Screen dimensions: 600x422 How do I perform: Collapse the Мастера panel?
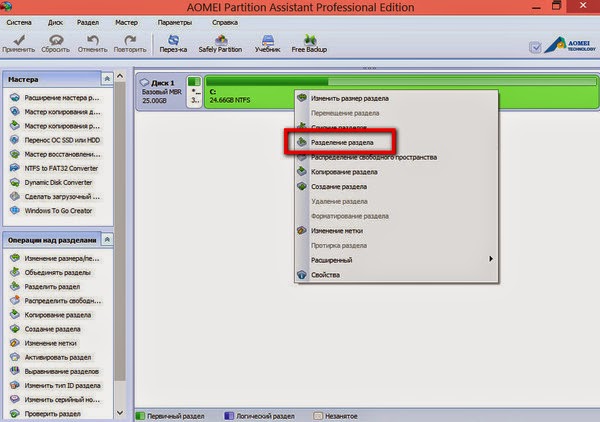[x=107, y=79]
